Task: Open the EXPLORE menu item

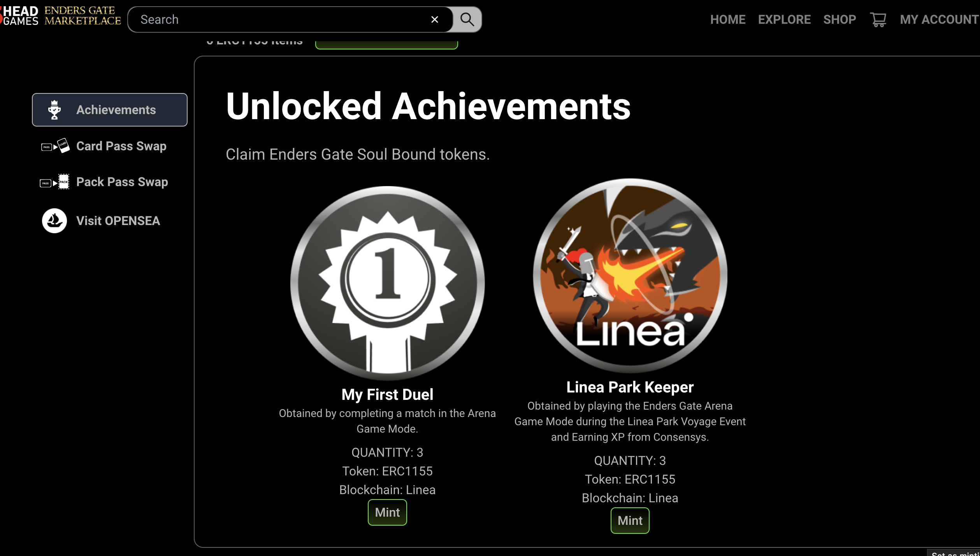Action: (784, 19)
